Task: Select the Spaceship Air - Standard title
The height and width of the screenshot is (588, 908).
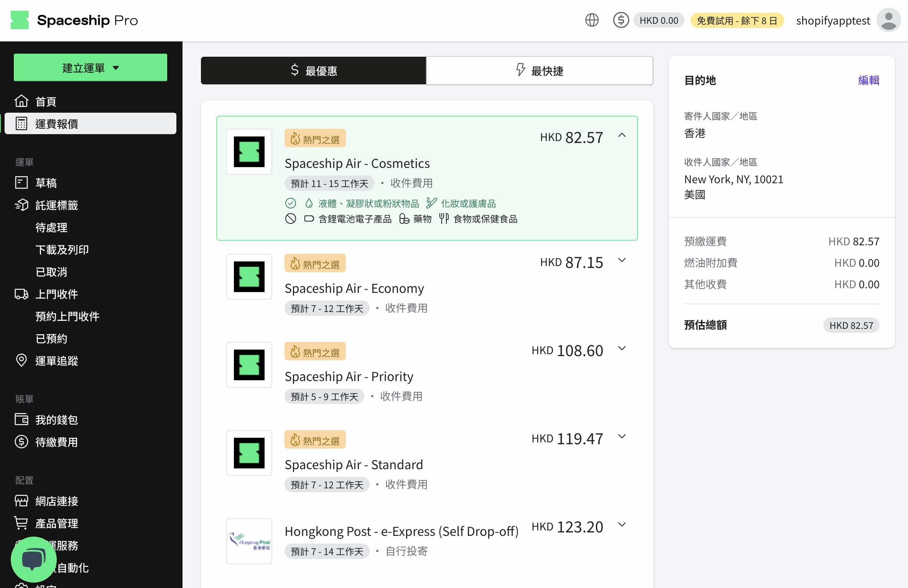Action: 354,464
